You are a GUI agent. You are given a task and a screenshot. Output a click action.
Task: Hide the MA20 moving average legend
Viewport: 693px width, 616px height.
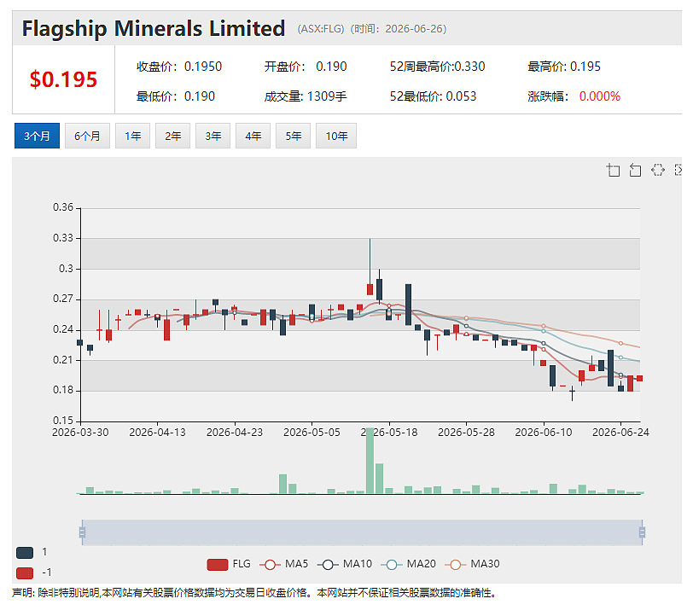tap(408, 564)
